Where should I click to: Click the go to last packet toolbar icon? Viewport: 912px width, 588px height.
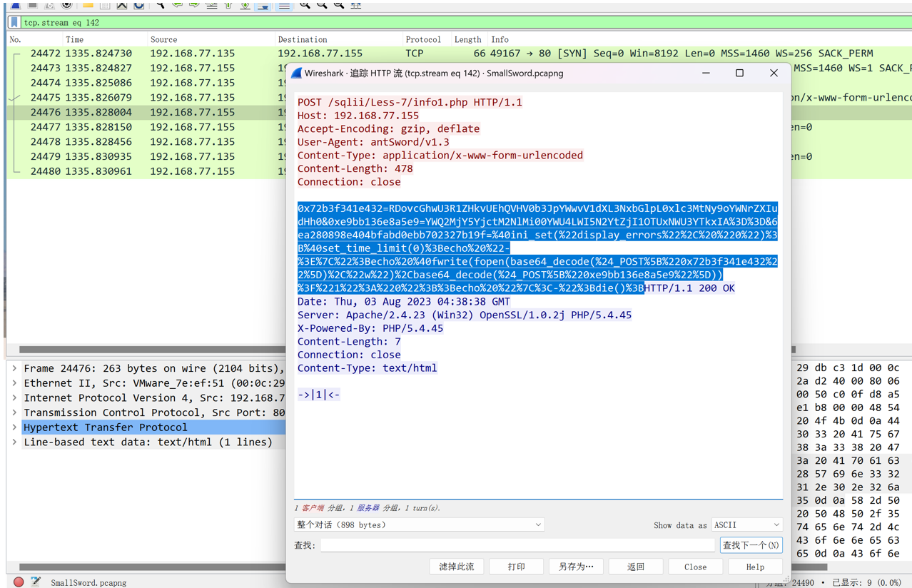point(245,5)
